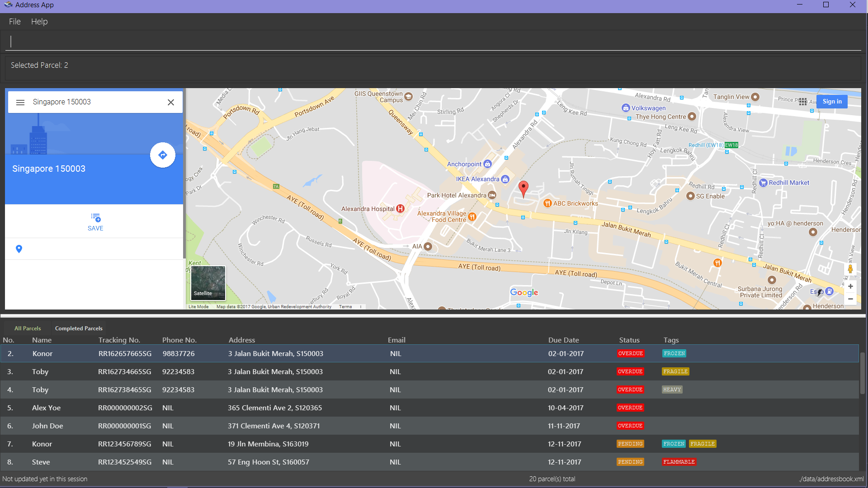Click ./data/addressbook.xml path in status bar
The image size is (868, 488).
(831, 479)
